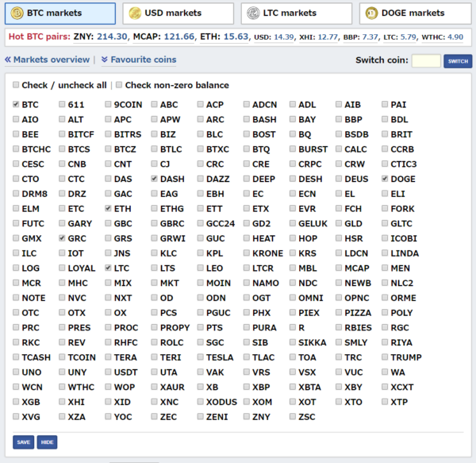Click the XODUS coin label
The image size is (476, 463).
pos(221,402)
